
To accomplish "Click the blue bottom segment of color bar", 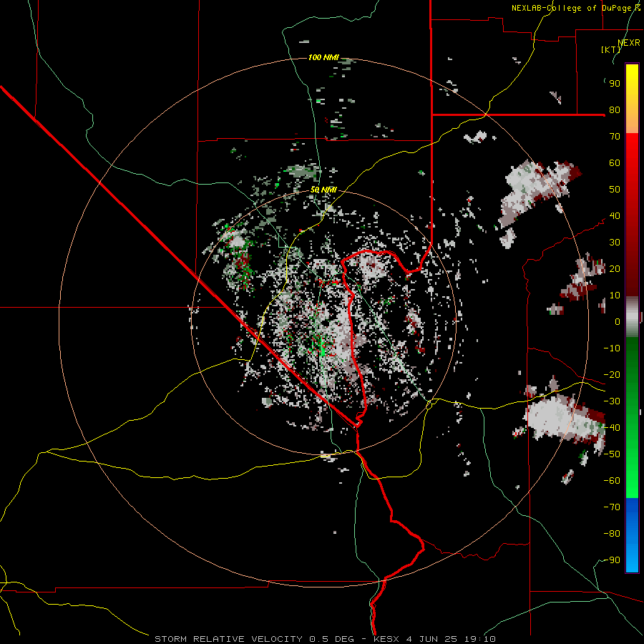I will (632, 535).
